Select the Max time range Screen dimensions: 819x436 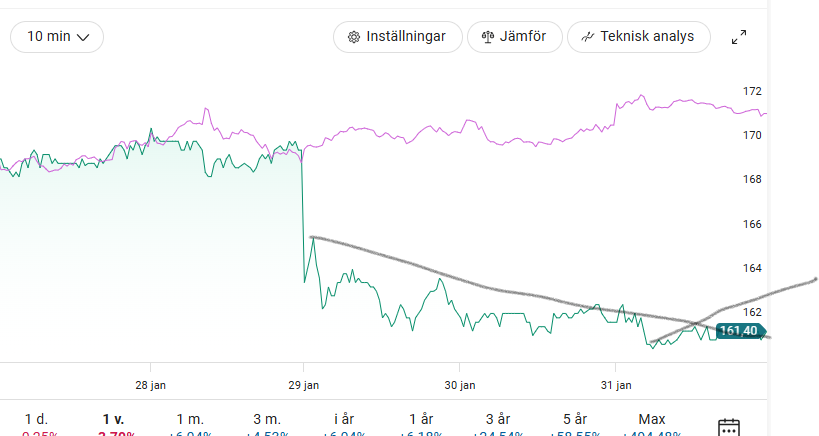pyautogui.click(x=652, y=420)
